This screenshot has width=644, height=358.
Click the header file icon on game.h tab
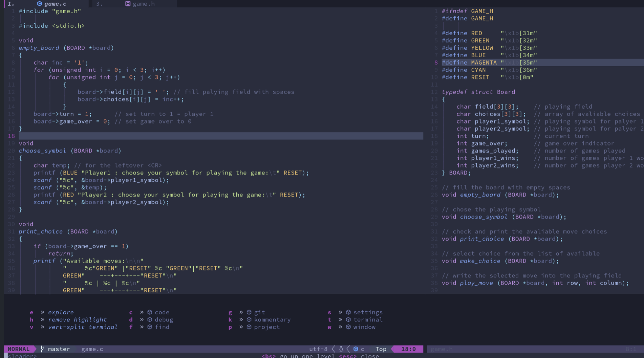click(x=128, y=4)
